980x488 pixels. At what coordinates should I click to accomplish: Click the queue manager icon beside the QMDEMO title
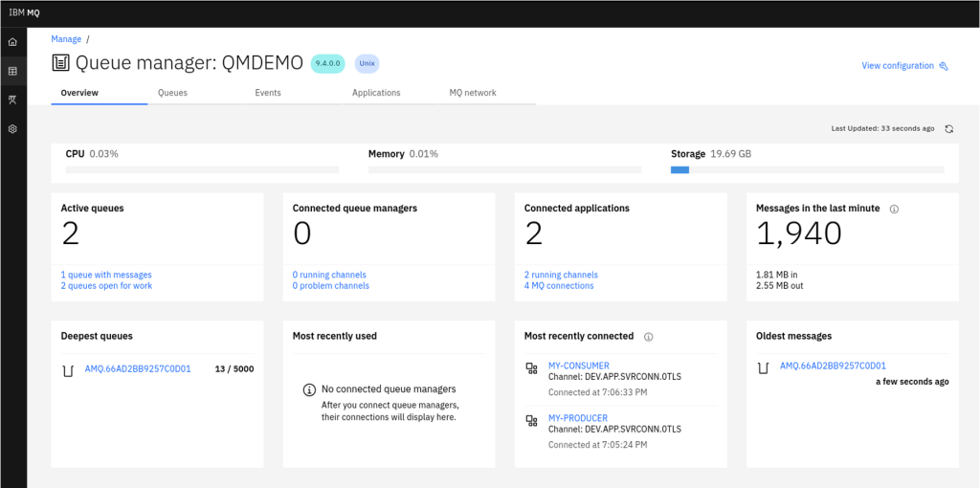coord(60,62)
